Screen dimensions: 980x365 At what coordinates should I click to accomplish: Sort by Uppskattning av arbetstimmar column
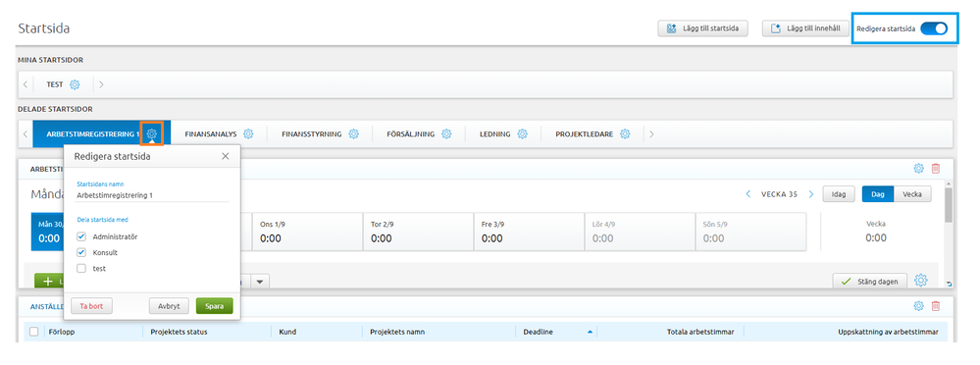(x=888, y=332)
